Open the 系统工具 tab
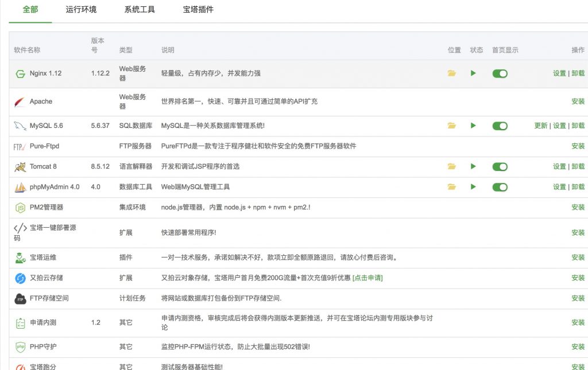This screenshot has height=370, width=588. [x=140, y=10]
